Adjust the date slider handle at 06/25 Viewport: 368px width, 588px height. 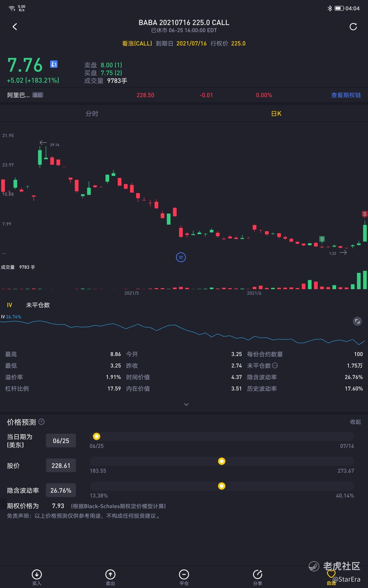(x=97, y=436)
